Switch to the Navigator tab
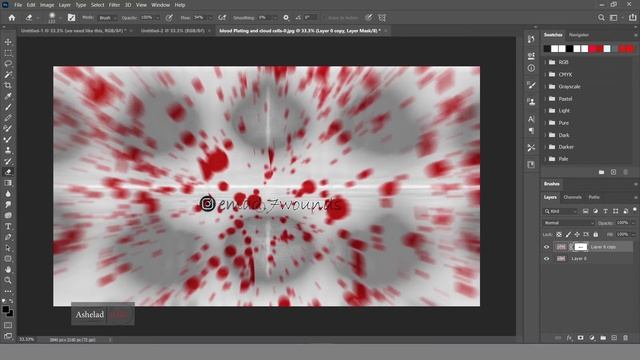The height and width of the screenshot is (360, 640). (x=579, y=35)
